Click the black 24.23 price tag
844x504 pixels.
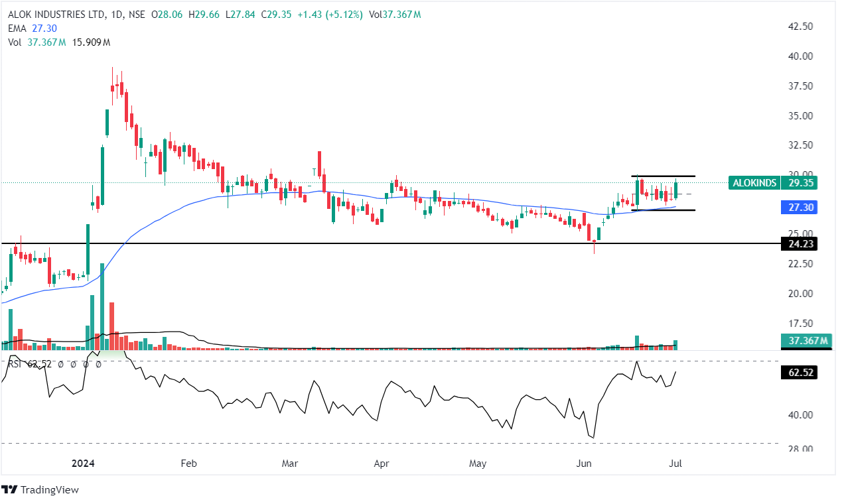(x=800, y=244)
